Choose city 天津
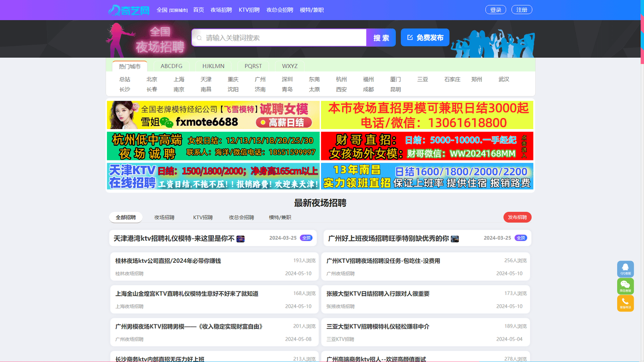This screenshot has height=362, width=644. tap(206, 79)
